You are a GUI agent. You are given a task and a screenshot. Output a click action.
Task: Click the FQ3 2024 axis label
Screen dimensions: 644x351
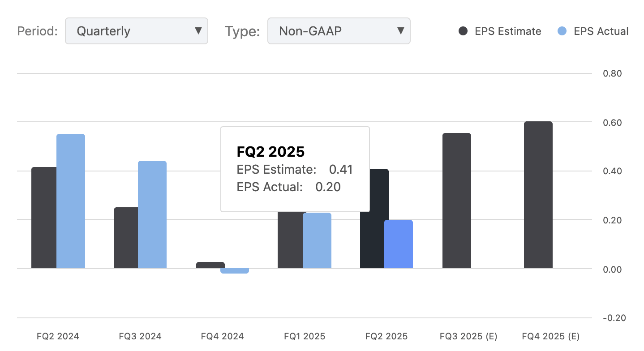(140, 336)
